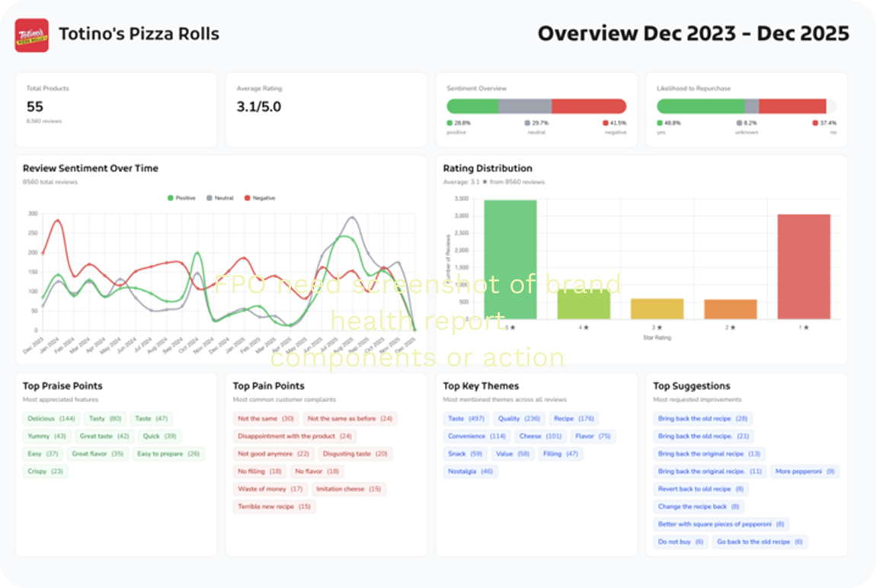Image resolution: width=876 pixels, height=588 pixels.
Task: Click the 3.1/5.0 average rating value
Action: tap(259, 107)
